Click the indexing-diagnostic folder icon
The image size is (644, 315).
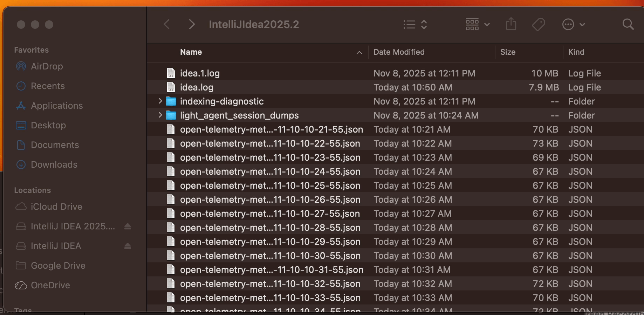[171, 101]
